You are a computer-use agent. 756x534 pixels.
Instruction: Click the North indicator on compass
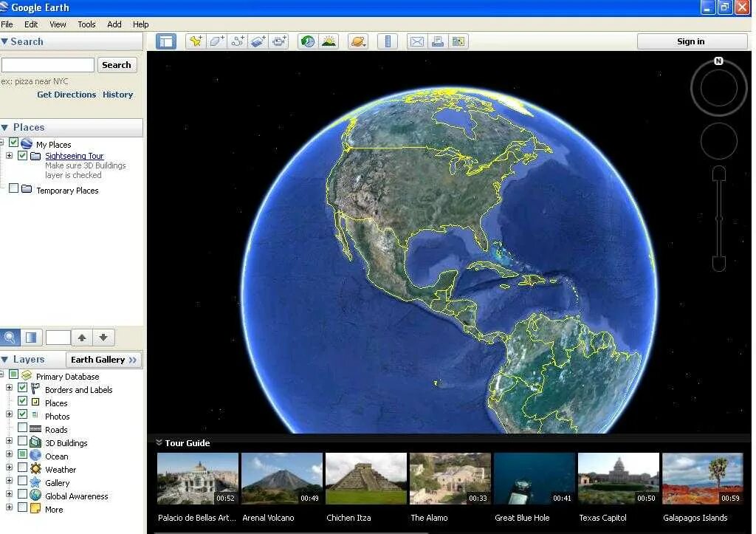pyautogui.click(x=718, y=61)
